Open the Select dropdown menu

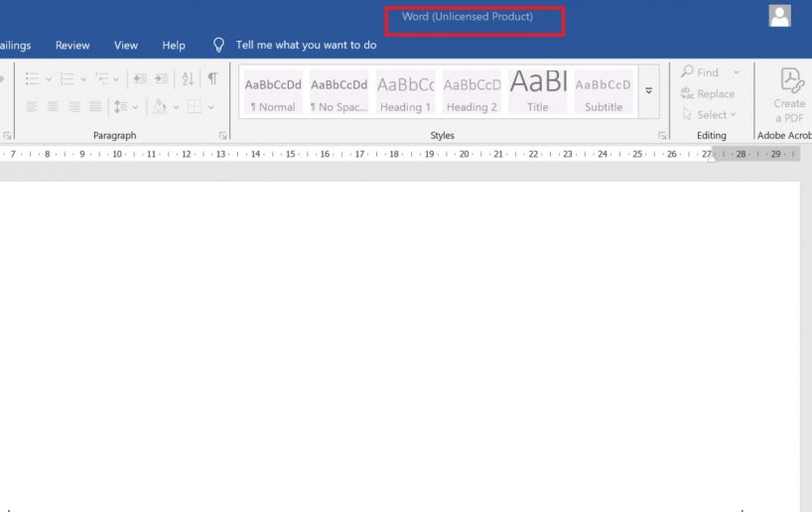(710, 114)
